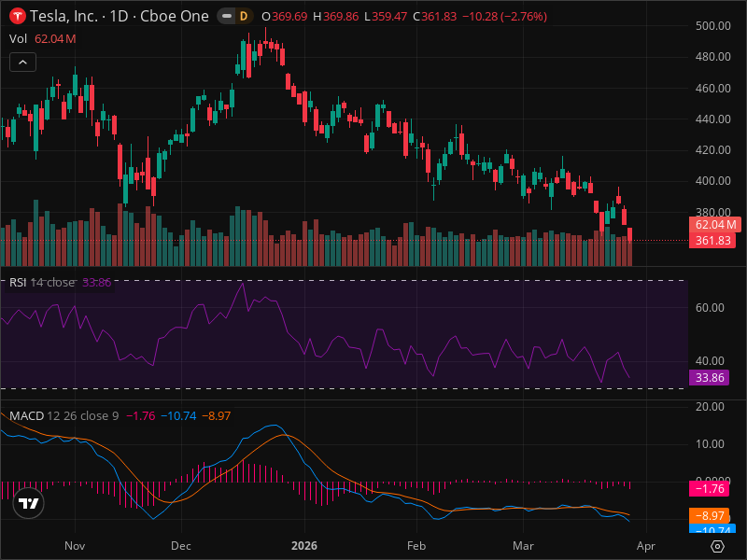The width and height of the screenshot is (747, 560).
Task: Click the Tesla, Inc. symbol title
Action: pos(63,16)
